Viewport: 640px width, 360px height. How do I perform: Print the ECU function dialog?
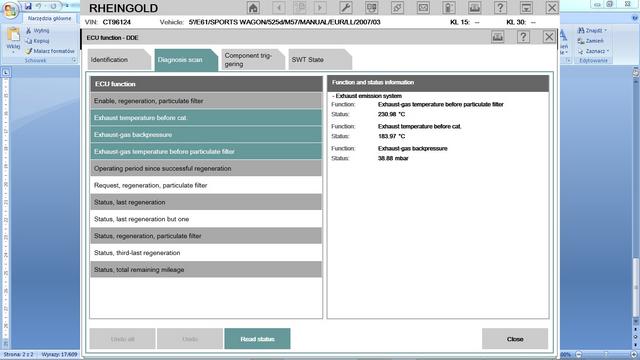point(497,37)
